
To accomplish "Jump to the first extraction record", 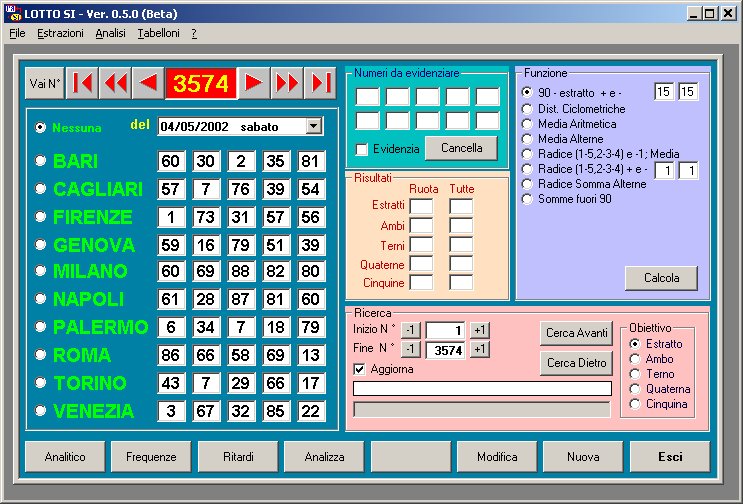I will [82, 84].
